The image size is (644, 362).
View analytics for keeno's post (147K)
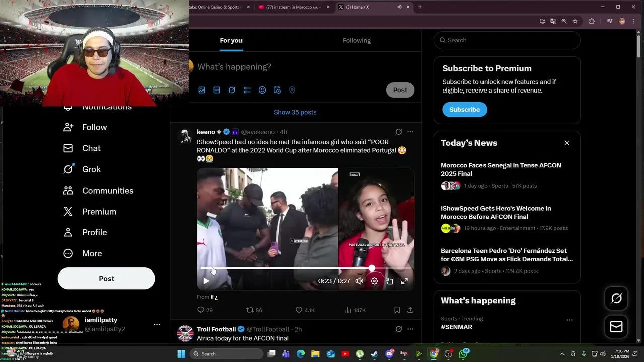355,310
